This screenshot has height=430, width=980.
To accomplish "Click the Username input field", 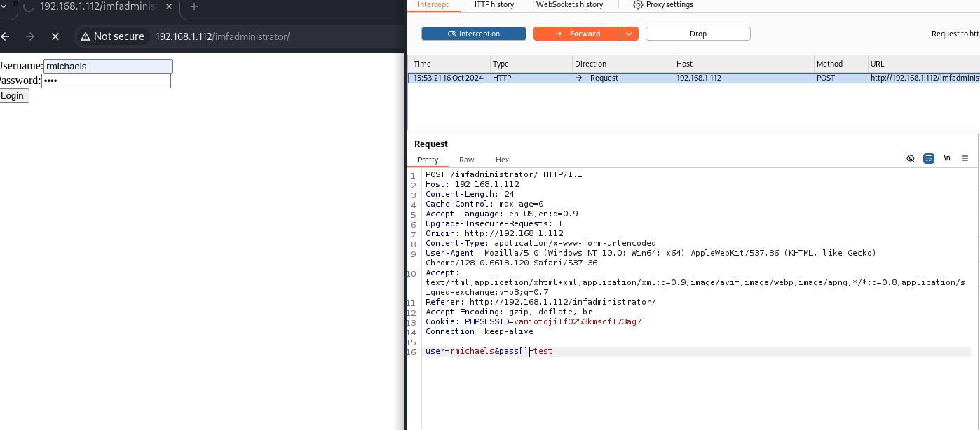I will [x=108, y=66].
